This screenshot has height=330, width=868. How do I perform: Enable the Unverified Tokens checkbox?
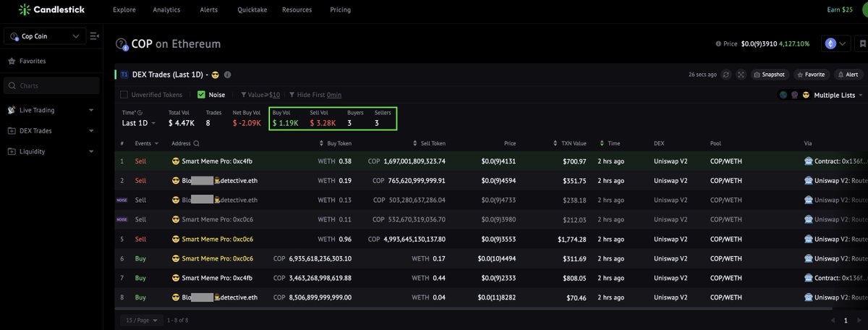pyautogui.click(x=124, y=95)
